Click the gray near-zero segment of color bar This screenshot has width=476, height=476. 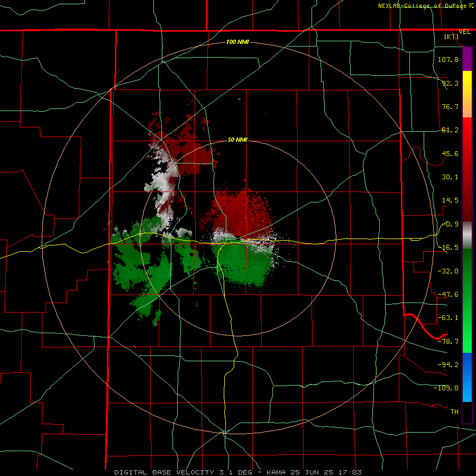[x=467, y=235]
